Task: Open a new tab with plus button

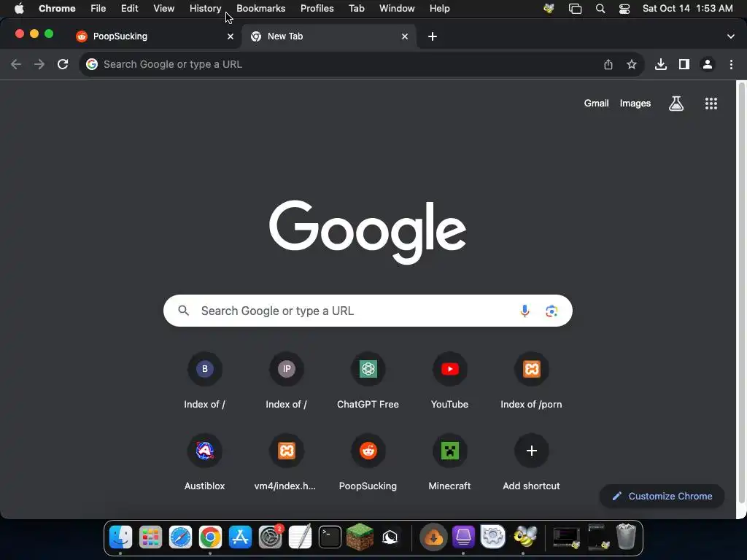Action: click(433, 36)
